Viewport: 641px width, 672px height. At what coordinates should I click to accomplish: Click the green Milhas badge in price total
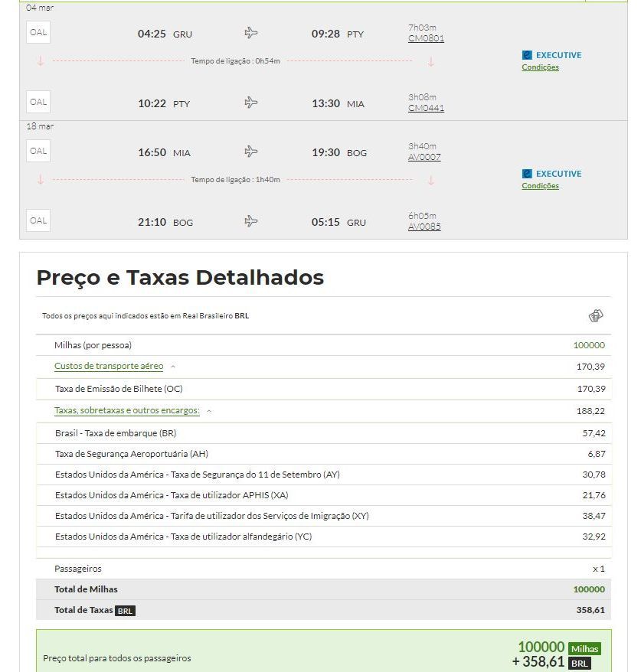(584, 649)
